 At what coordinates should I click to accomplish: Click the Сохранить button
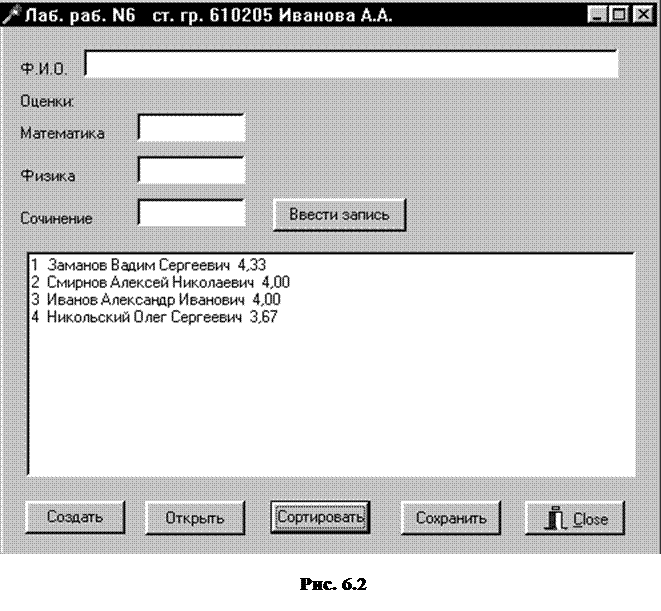tap(451, 517)
